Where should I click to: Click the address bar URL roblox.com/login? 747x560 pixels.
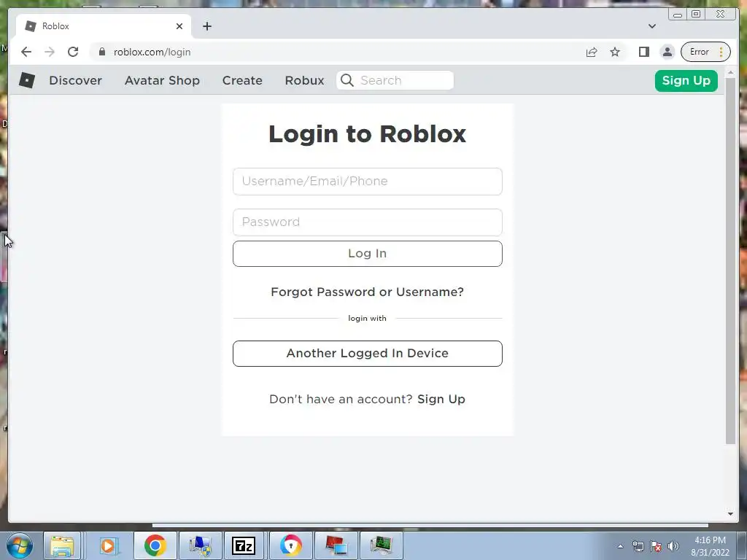(152, 52)
